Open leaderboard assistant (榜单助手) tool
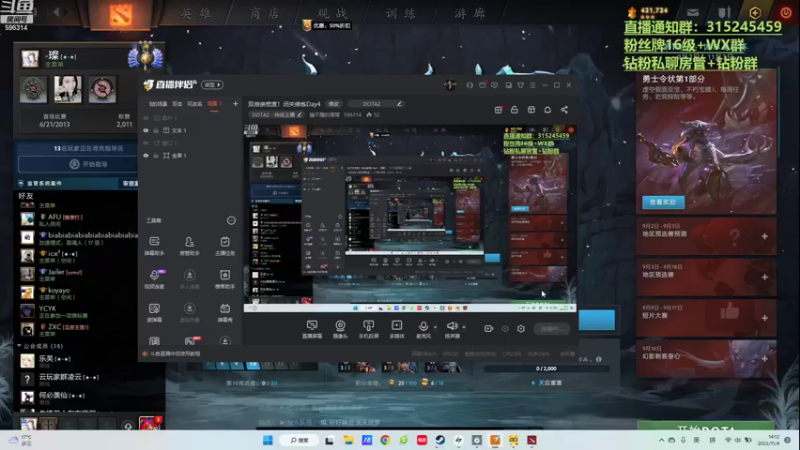The image size is (800, 450). 224,279
